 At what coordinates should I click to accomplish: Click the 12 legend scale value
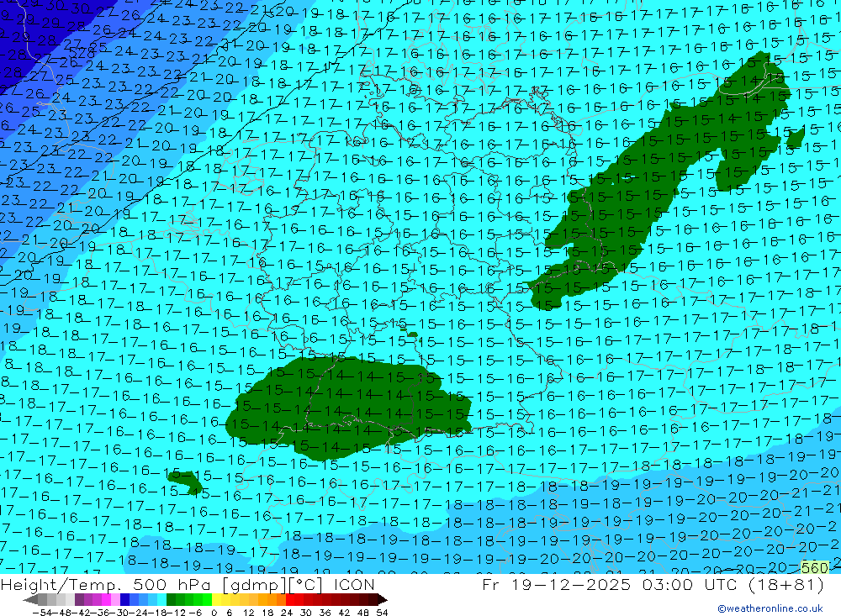(249, 613)
